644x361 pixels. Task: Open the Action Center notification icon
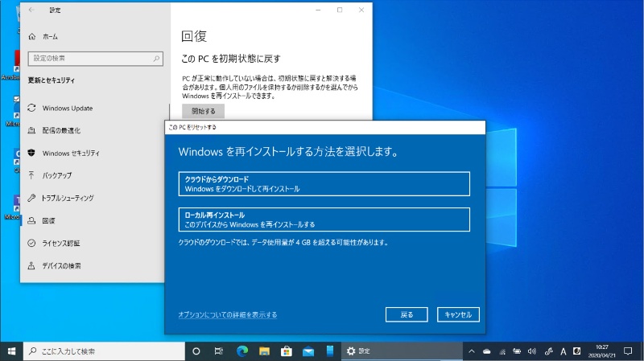628,351
